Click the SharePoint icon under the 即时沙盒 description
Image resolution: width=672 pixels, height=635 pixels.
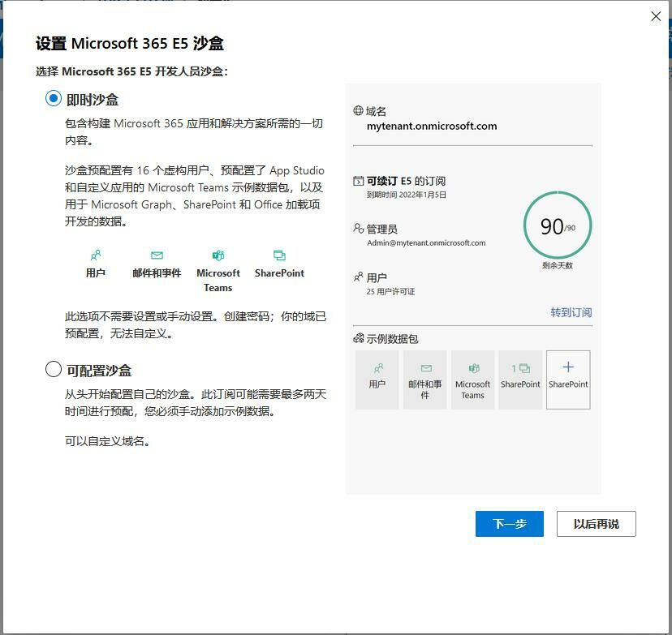pyautogui.click(x=279, y=255)
